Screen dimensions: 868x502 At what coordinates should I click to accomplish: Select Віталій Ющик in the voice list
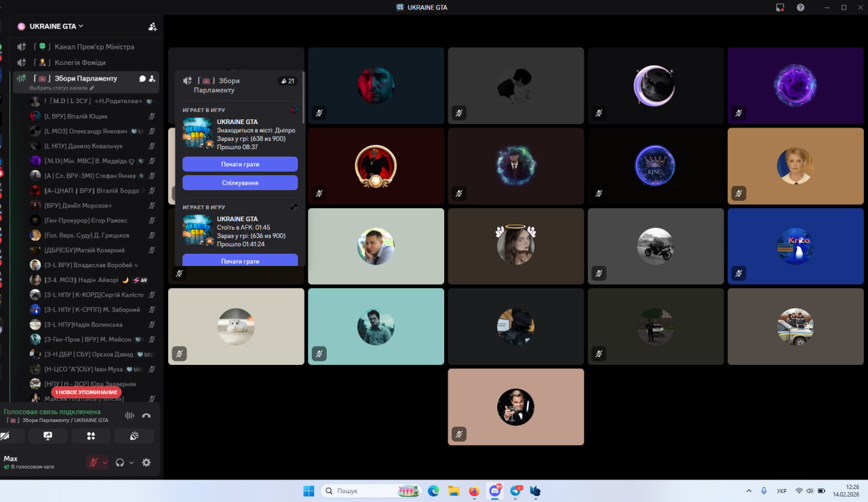[x=93, y=116]
